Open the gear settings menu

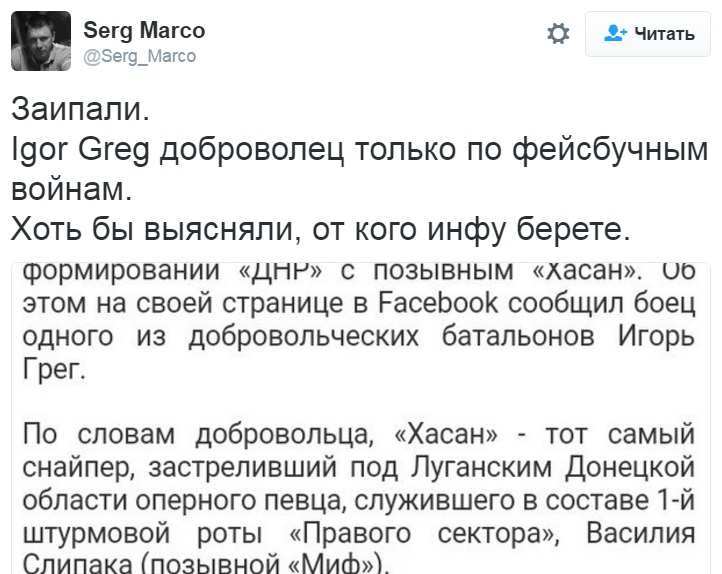(x=558, y=34)
